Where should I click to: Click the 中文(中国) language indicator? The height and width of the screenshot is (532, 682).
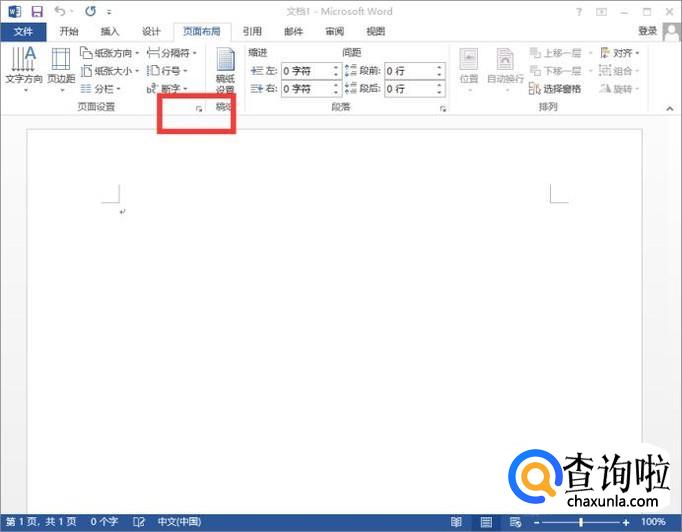tap(179, 522)
